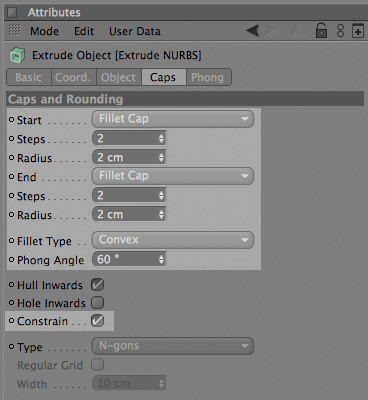This screenshot has width=368, height=400.
Task: Click the lock icon in Attributes header
Action: [321, 30]
